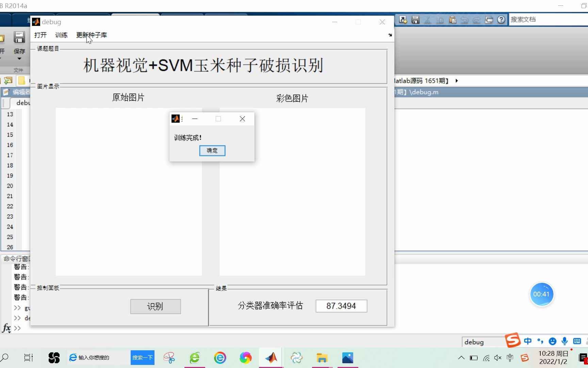Open the clock showing 10:28 周日

click(x=553, y=357)
